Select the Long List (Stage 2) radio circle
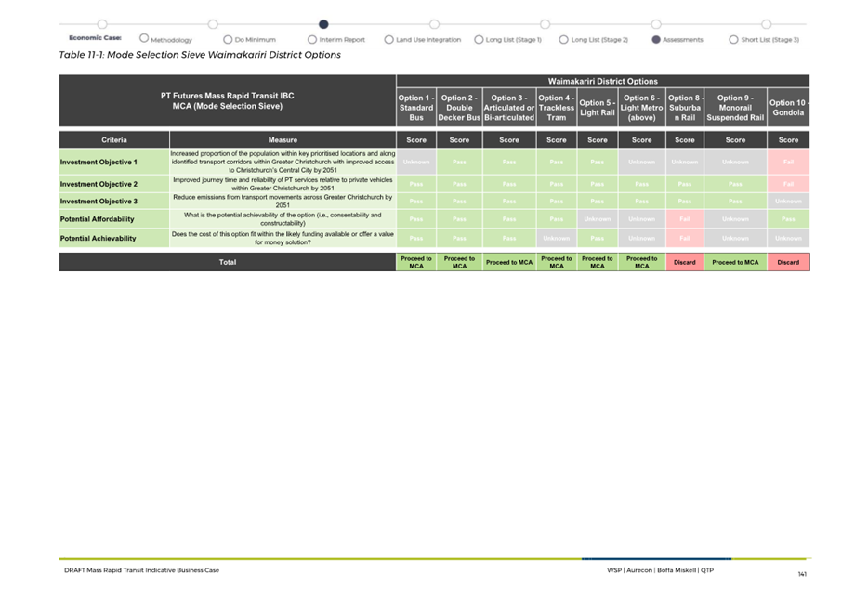 click(563, 39)
